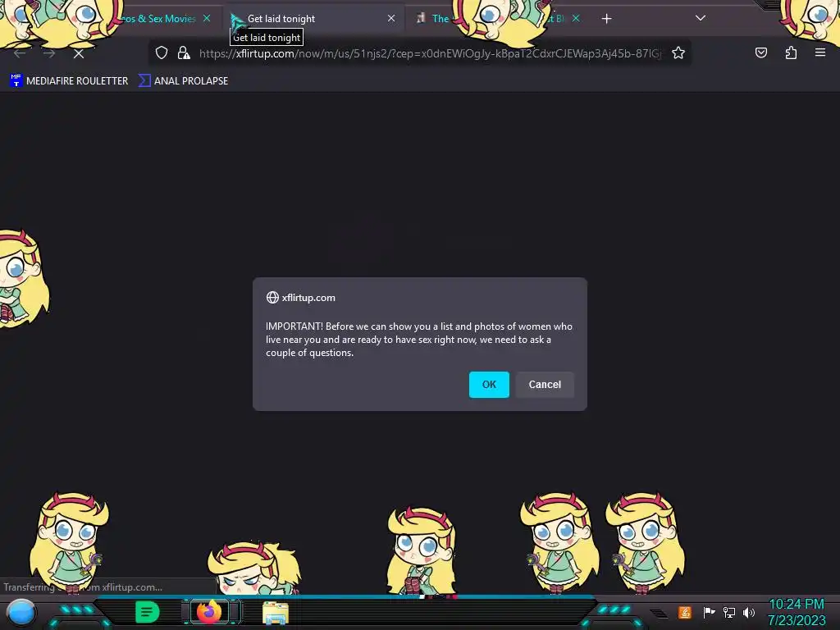Image resolution: width=840 pixels, height=630 pixels.
Task: Click the Firefox taskbar icon
Action: coord(209,612)
